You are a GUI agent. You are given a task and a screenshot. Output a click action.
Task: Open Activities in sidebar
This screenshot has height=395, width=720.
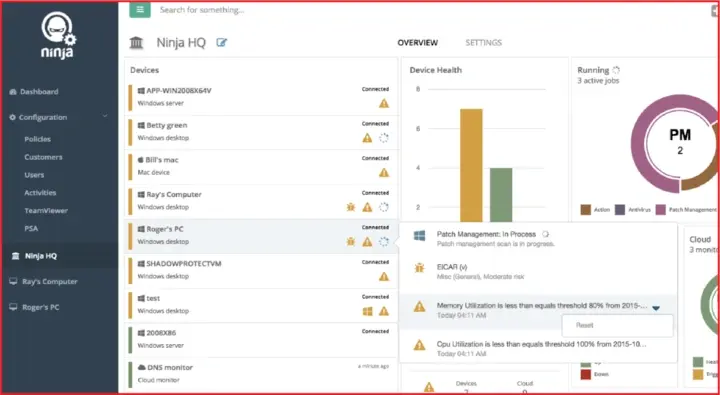click(x=40, y=193)
